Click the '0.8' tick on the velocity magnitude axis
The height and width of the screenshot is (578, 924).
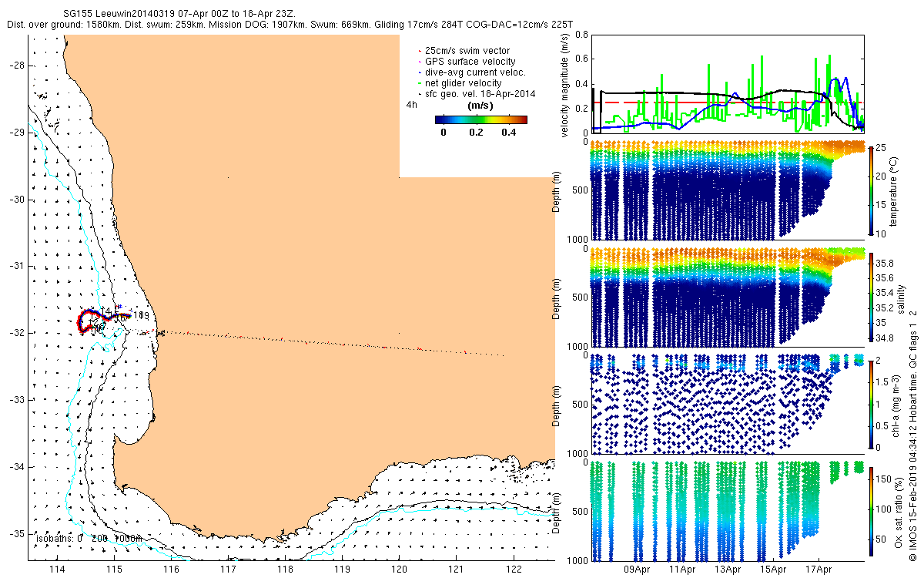click(x=581, y=35)
